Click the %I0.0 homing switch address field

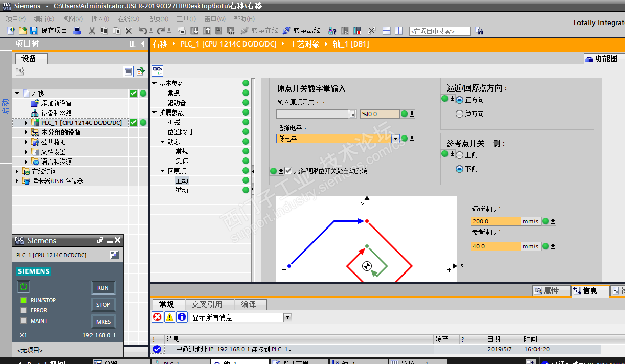[380, 114]
